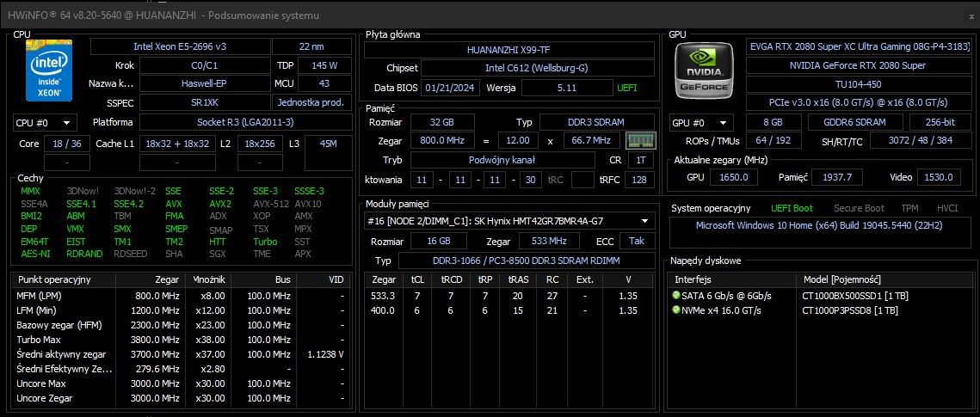This screenshot has width=980, height=417.
Task: Click the 533.3 timing table row
Action: [509, 295]
